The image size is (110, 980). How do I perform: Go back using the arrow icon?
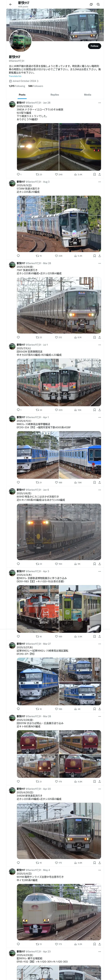(11, 5)
